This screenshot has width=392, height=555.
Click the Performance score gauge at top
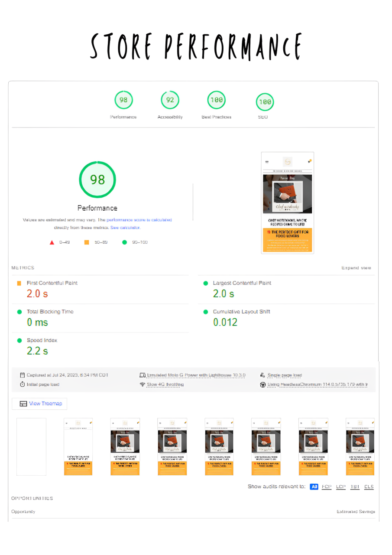[123, 101]
